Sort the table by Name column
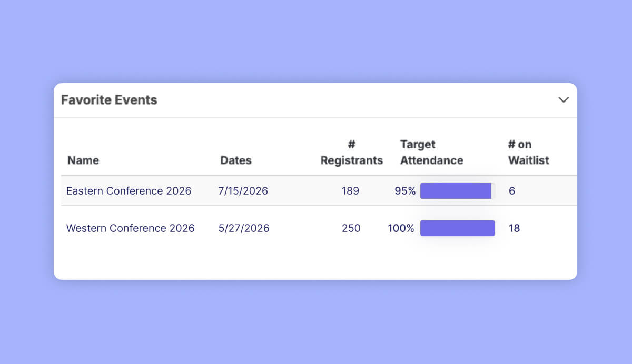 [83, 160]
